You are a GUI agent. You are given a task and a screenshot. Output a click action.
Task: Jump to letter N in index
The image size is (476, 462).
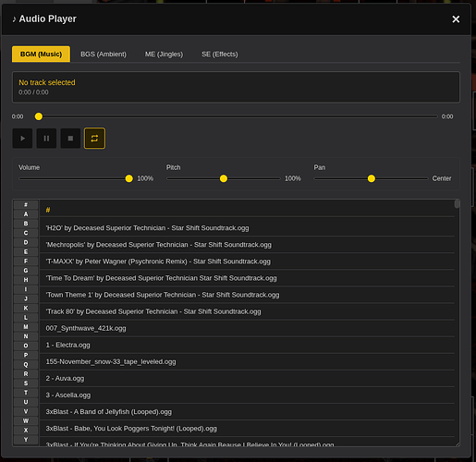26,336
